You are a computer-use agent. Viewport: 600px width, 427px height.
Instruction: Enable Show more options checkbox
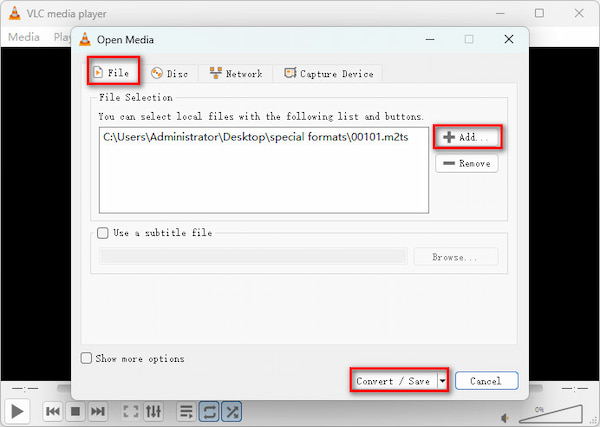click(x=86, y=359)
